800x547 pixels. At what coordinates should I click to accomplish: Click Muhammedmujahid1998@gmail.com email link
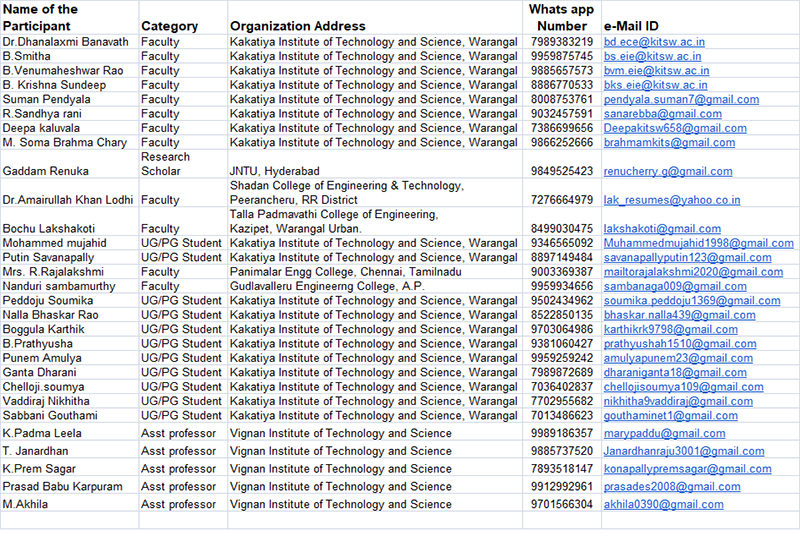point(698,243)
